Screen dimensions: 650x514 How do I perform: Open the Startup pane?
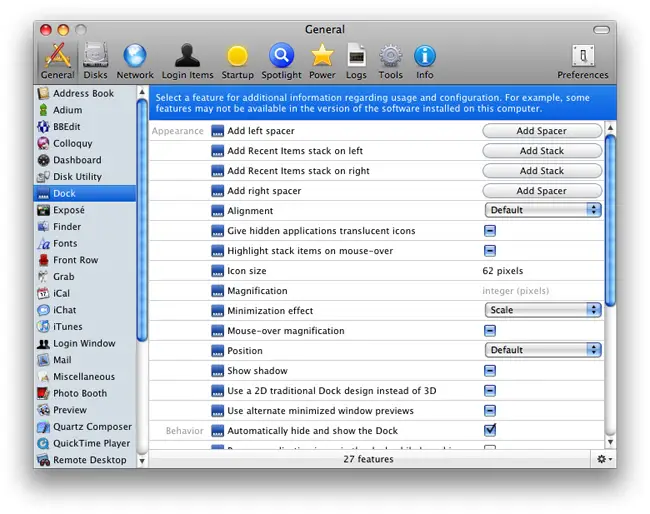pos(237,61)
